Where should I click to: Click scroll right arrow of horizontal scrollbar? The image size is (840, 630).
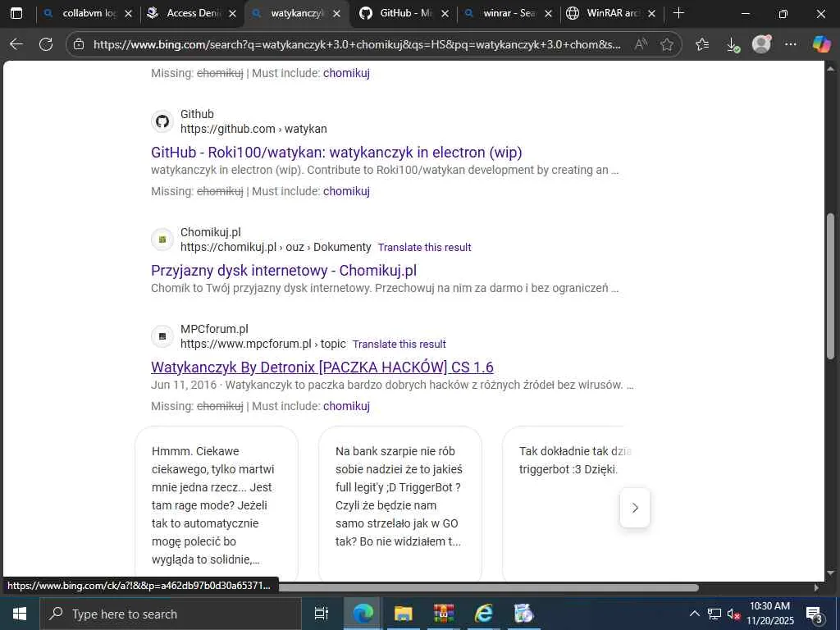pyautogui.click(x=816, y=587)
